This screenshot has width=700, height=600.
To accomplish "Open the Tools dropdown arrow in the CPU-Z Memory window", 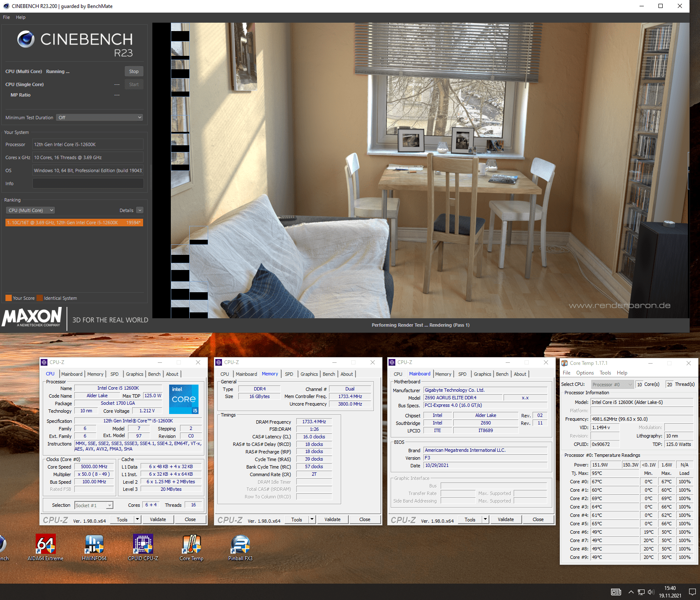I will (x=311, y=519).
